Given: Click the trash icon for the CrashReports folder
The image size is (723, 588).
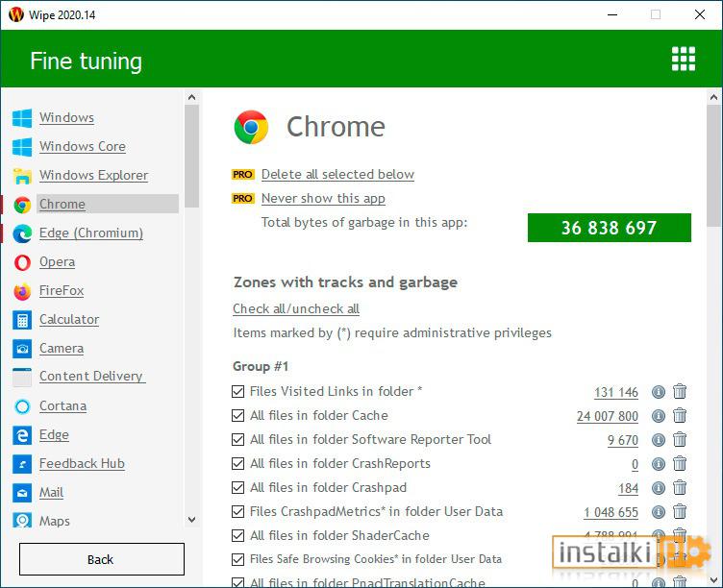Looking at the screenshot, I should coord(680,464).
